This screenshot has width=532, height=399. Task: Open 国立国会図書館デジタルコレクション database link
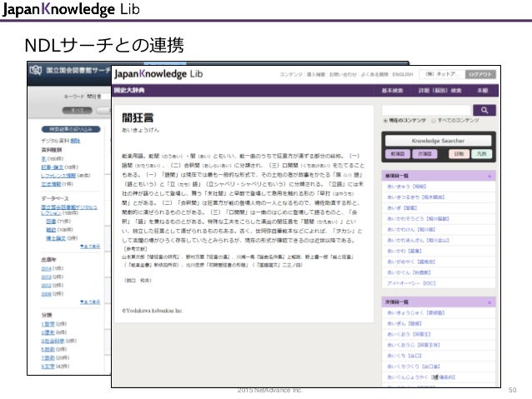[69, 210]
